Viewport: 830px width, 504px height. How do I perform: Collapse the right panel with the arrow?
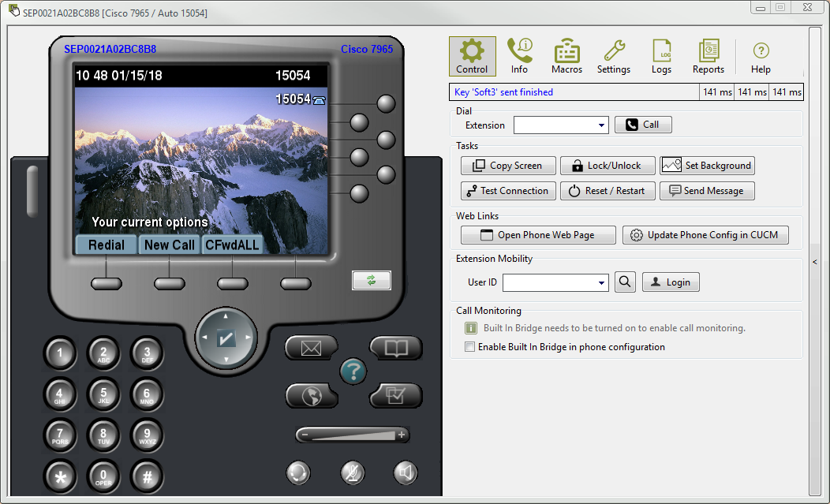pos(815,262)
